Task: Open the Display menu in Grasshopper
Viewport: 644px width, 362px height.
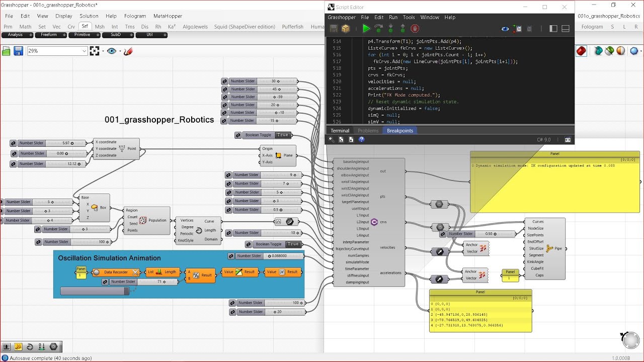Action: [64, 16]
